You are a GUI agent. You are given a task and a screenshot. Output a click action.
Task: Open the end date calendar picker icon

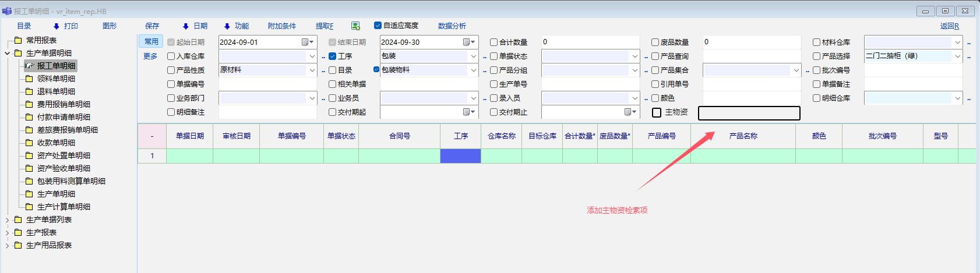click(x=467, y=42)
